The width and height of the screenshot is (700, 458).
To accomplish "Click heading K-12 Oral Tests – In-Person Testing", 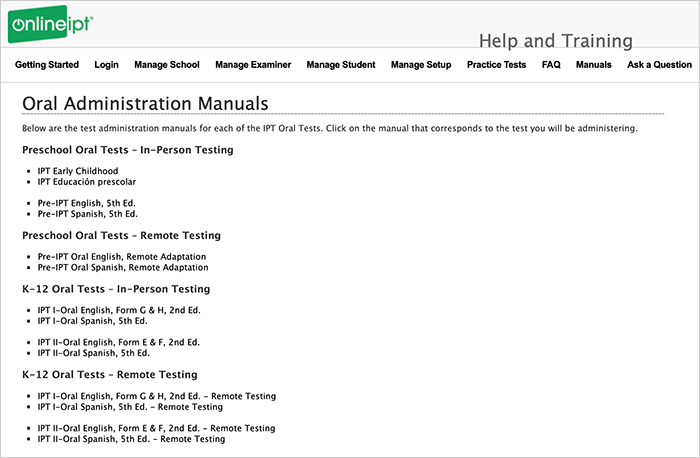I will [x=116, y=289].
